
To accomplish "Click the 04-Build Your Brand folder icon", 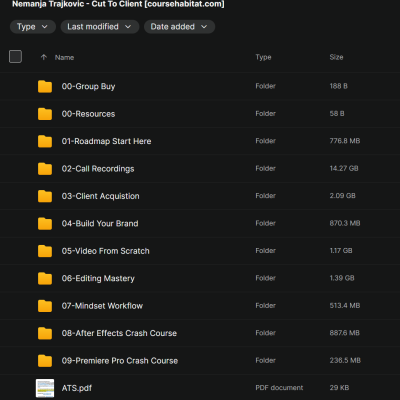I will [45, 223].
